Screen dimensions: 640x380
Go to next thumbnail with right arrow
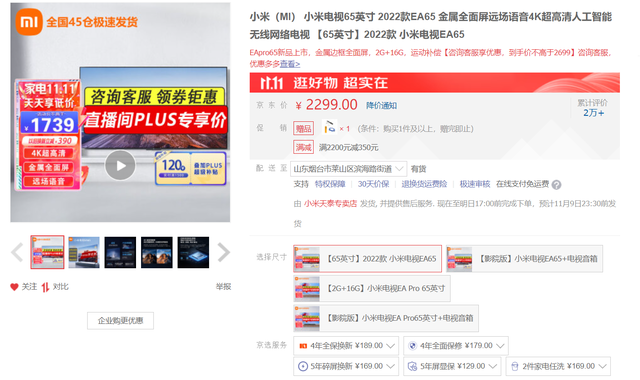223,252
